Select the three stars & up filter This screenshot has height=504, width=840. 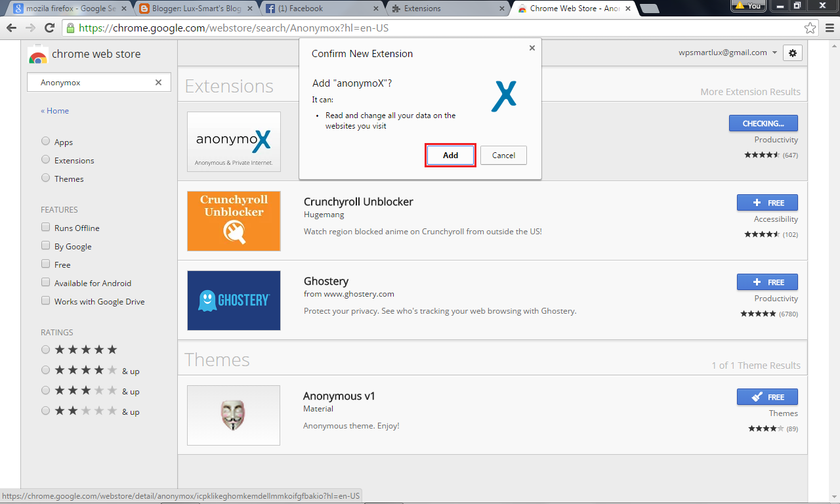click(45, 390)
